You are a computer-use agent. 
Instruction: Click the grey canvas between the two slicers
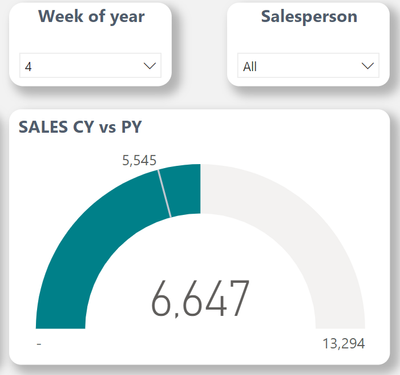point(199,45)
